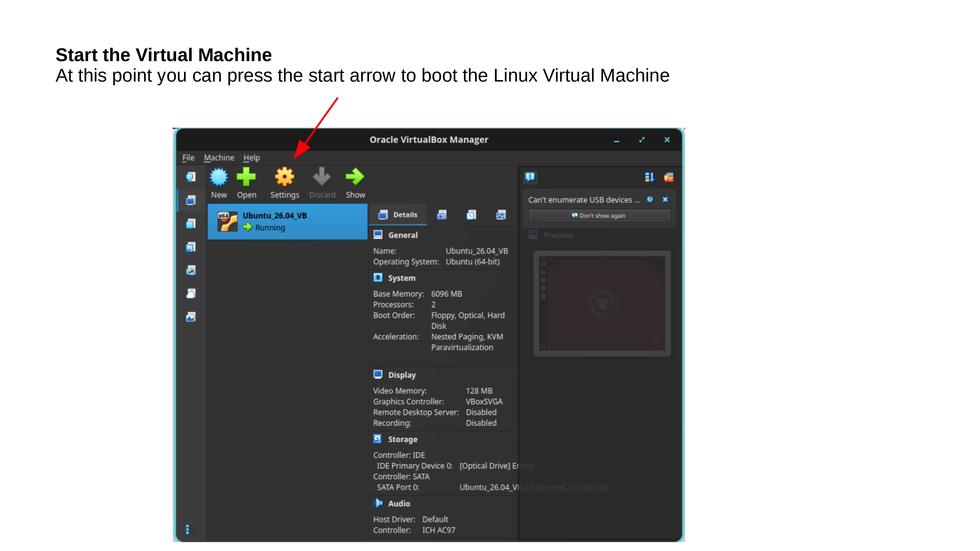Image resolution: width=980 pixels, height=551 pixels.
Task: Click the sidebar list menu icon at bottom
Action: point(190,529)
